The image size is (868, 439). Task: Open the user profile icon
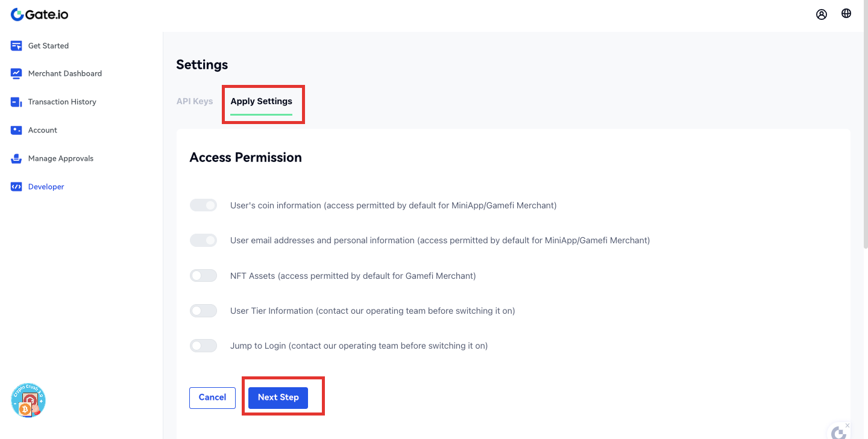point(822,14)
